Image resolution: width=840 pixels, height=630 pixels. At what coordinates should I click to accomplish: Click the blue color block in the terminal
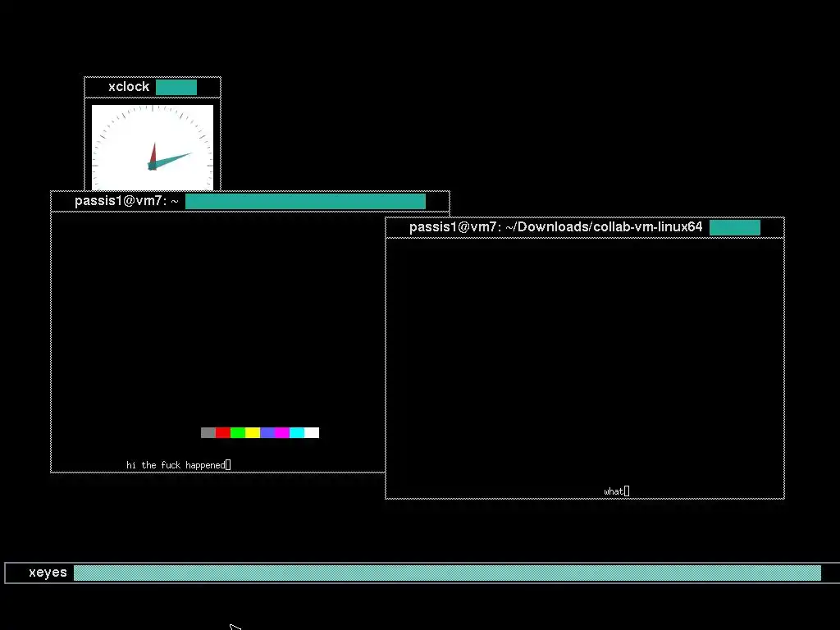point(267,433)
